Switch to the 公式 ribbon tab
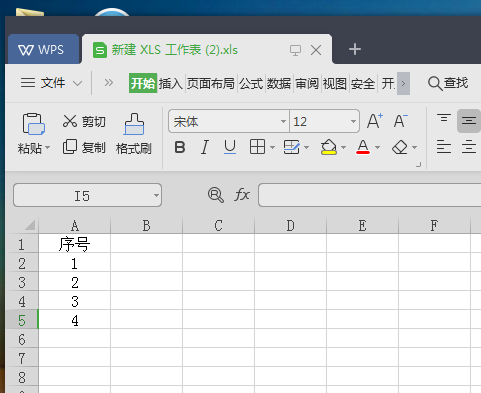481x393 pixels. point(251,83)
